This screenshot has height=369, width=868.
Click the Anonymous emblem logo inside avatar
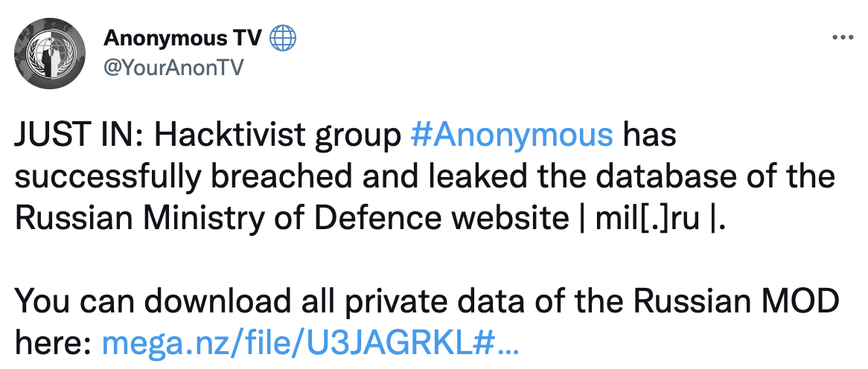[51, 53]
